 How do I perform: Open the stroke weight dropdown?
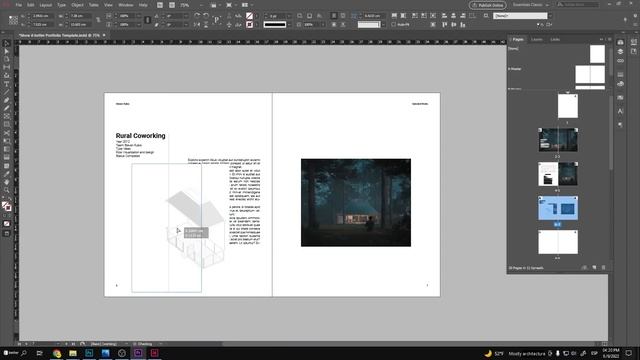click(289, 16)
